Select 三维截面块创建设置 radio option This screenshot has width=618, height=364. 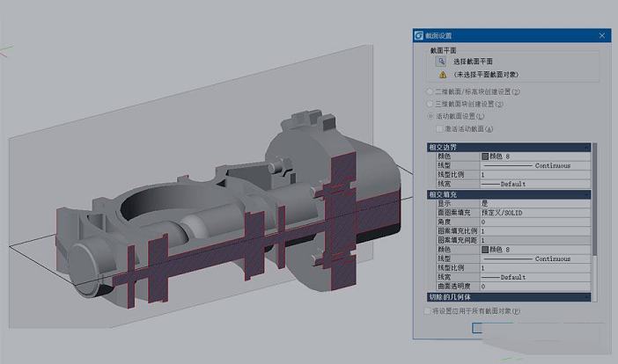(x=430, y=103)
